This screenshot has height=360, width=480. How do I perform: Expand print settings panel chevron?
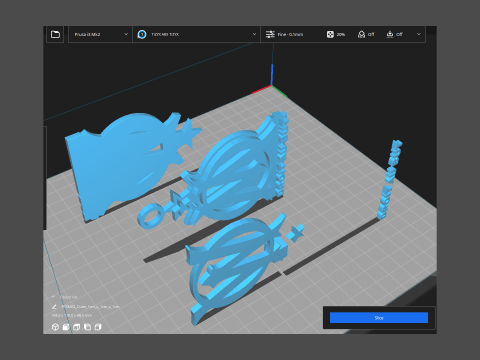(x=419, y=34)
